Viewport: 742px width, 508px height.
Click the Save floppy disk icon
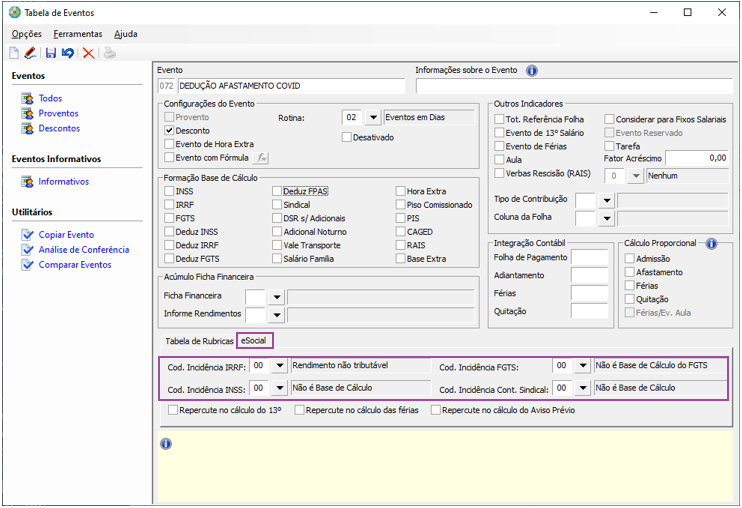[x=51, y=53]
